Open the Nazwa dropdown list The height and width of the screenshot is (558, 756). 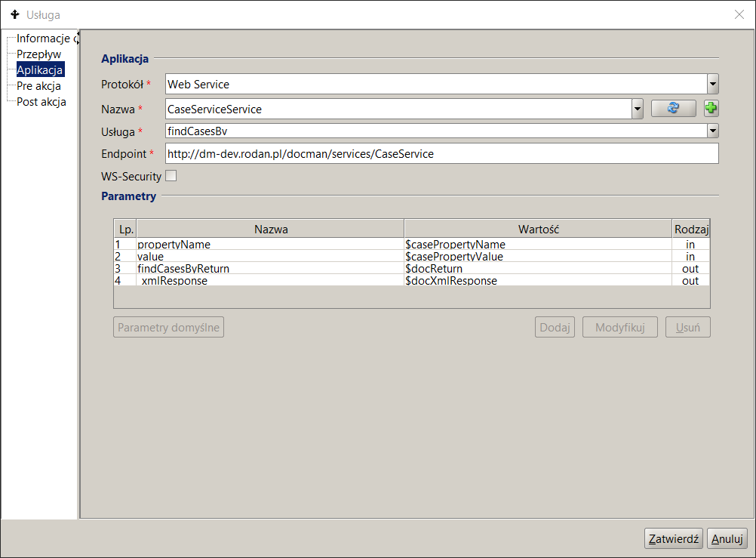click(x=637, y=109)
